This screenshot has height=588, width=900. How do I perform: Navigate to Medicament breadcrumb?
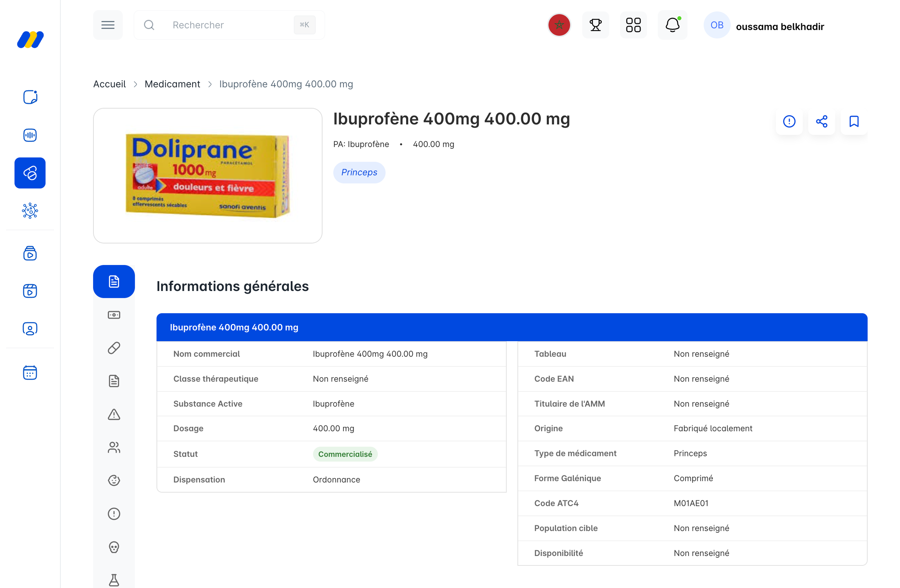172,84
